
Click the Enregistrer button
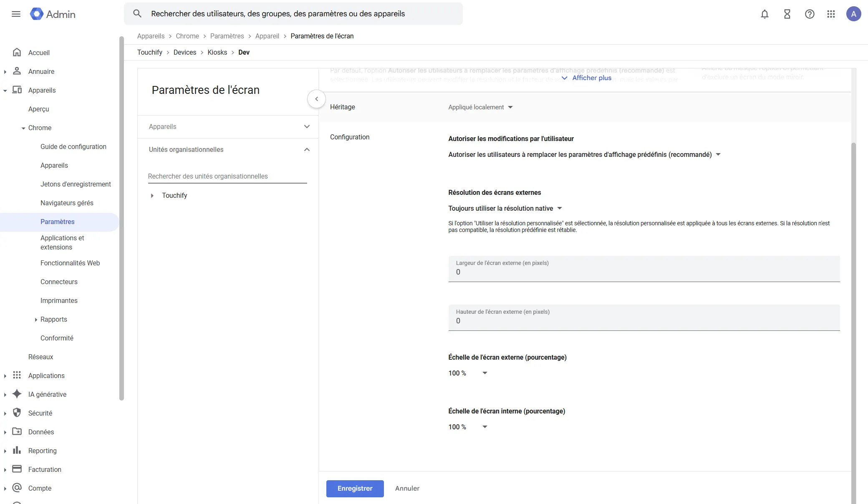point(354,488)
